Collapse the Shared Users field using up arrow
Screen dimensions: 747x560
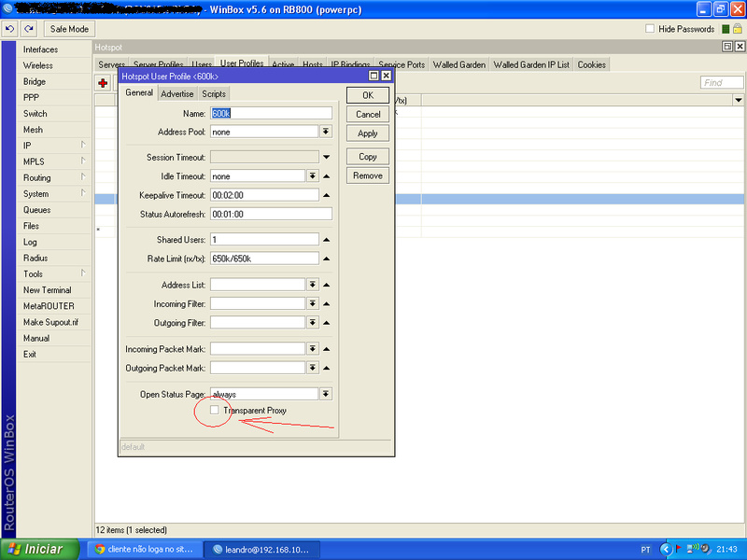click(326, 240)
